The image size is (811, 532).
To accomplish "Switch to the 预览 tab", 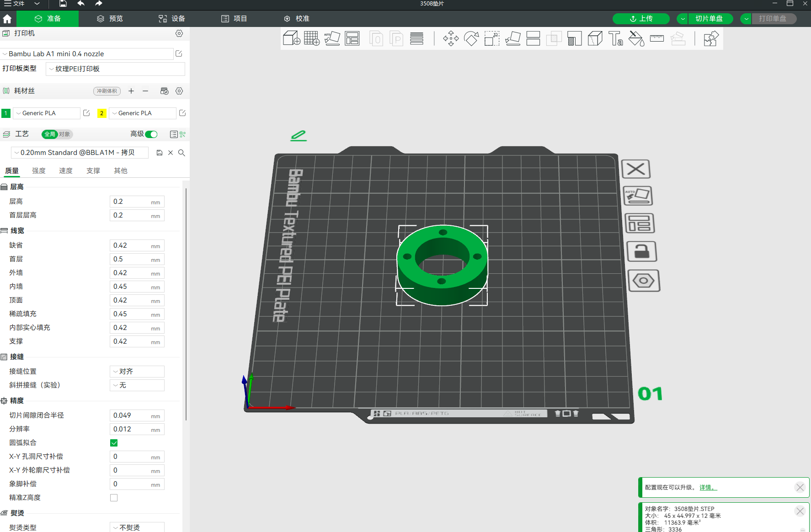I will click(110, 19).
